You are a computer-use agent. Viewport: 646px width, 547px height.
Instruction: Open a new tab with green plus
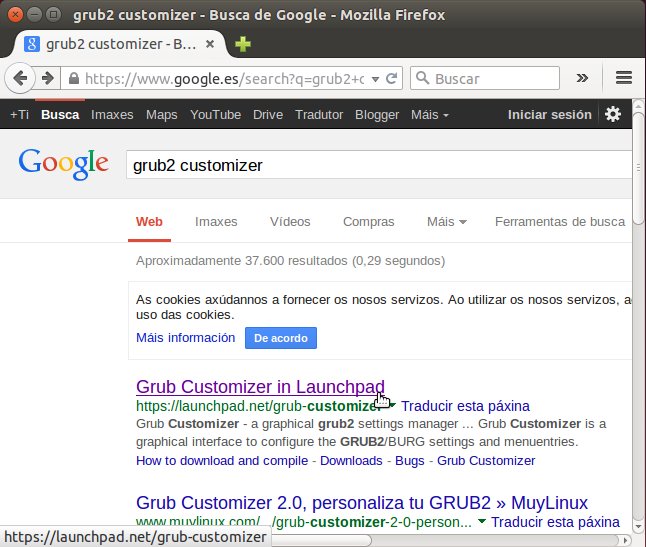243,44
